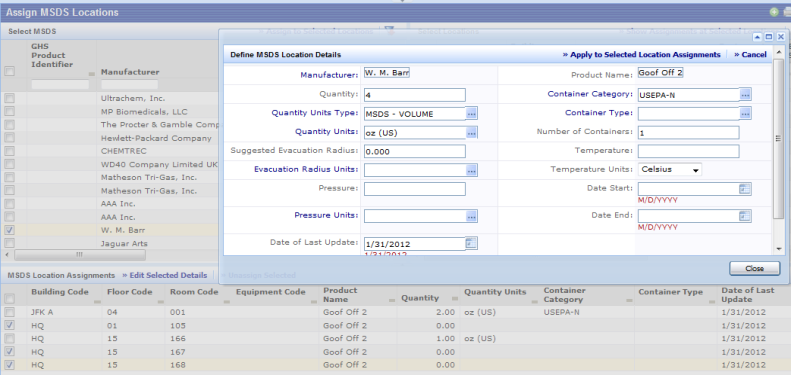
Task: Open the Container Category lookup ellipsis button
Action: (746, 94)
